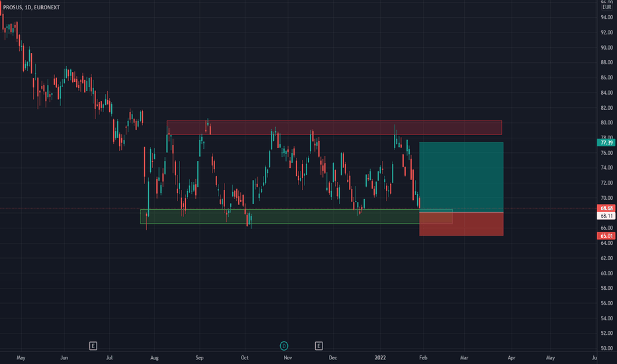This screenshot has width=617, height=364.
Task: Click the Aug label on time axis
Action: [x=154, y=357]
